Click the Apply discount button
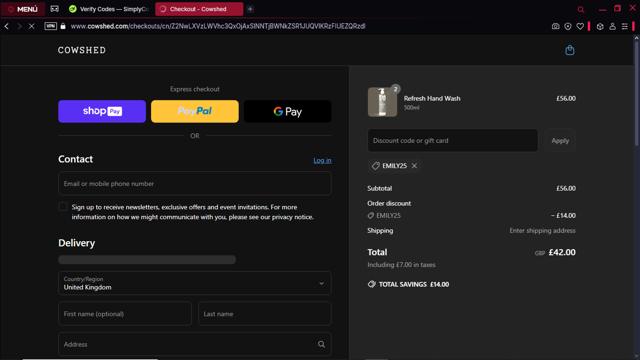Viewport: 640px width, 360px height. (560, 140)
